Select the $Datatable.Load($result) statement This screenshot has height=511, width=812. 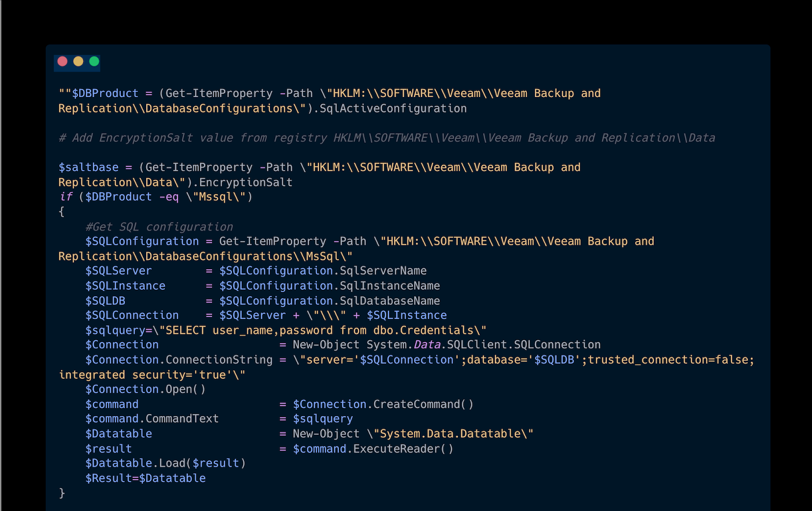[x=165, y=463]
